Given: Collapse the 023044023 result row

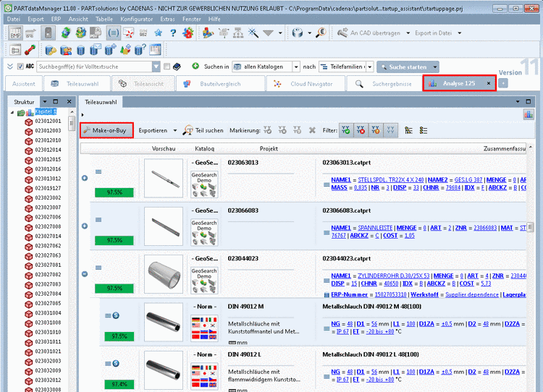Looking at the screenshot, I should pos(85,274).
